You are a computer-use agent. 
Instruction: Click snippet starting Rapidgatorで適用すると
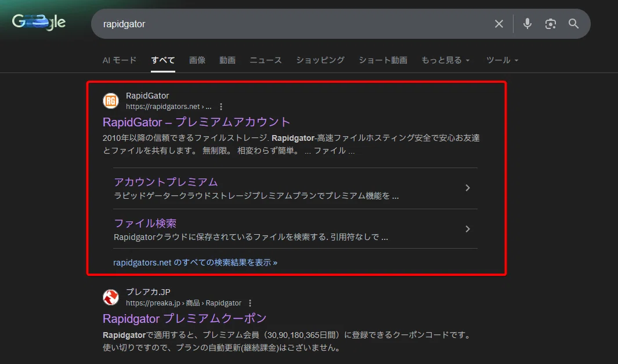[x=288, y=341]
